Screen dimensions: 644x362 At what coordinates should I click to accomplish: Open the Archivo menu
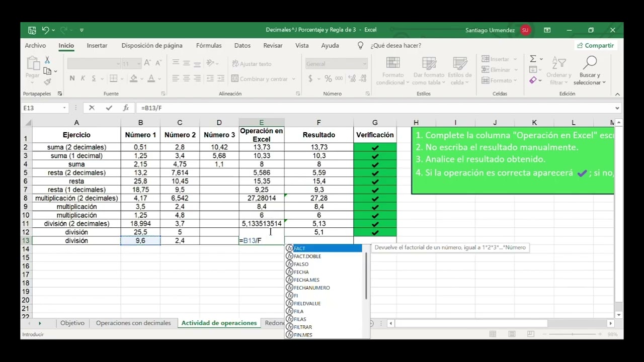35,45
